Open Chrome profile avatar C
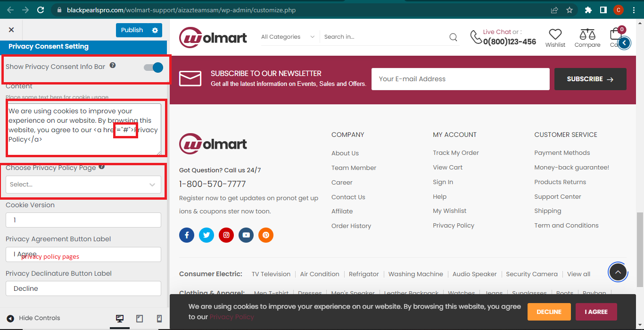The height and width of the screenshot is (330, 644). [x=619, y=9]
